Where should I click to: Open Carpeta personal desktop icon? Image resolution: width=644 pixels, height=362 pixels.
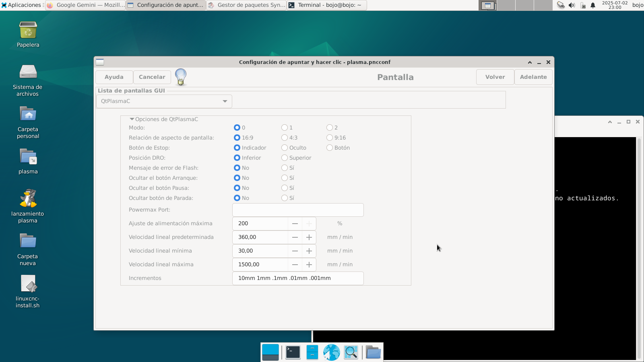[x=28, y=114]
